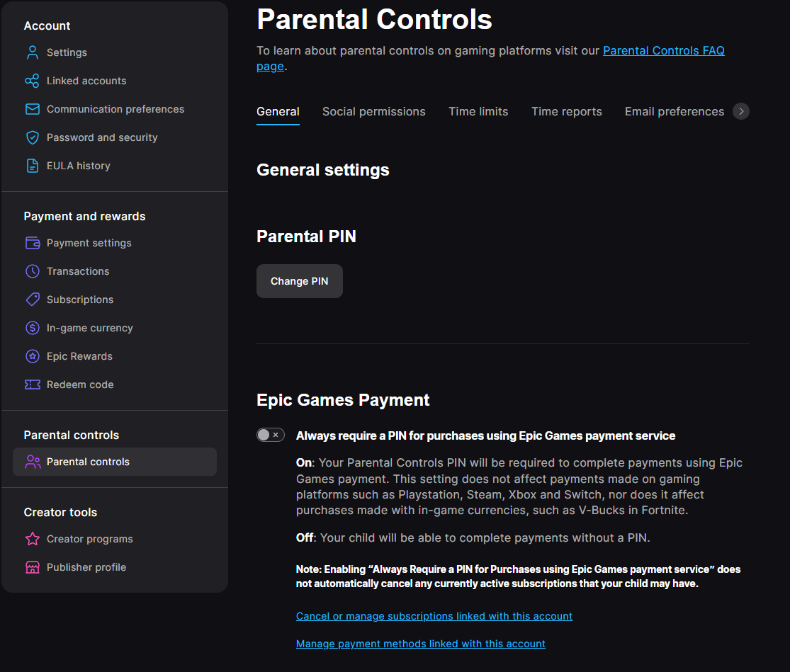Select the shield icon for Password and security
Image resolution: width=790 pixels, height=672 pixels.
pos(33,137)
